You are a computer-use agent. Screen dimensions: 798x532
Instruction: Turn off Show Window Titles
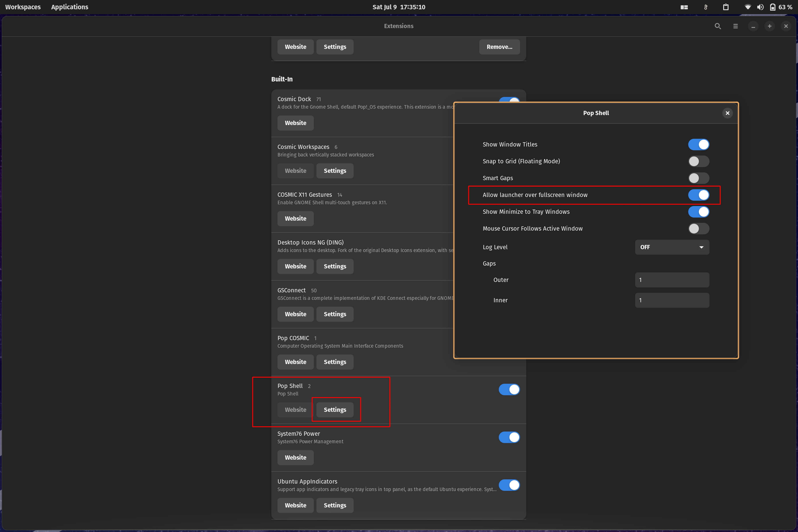click(698, 144)
